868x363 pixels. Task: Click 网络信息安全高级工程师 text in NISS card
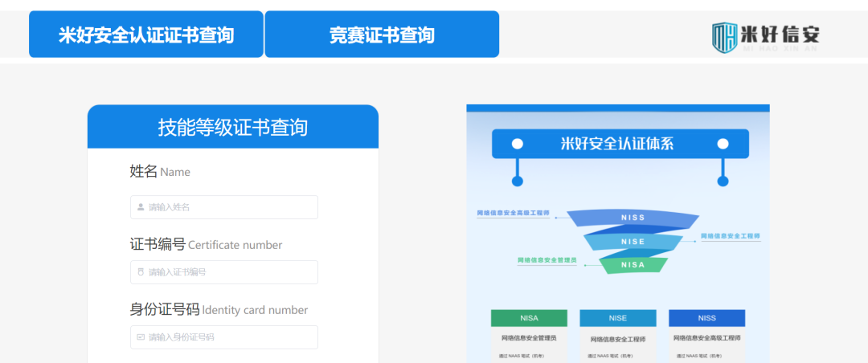[x=707, y=338]
